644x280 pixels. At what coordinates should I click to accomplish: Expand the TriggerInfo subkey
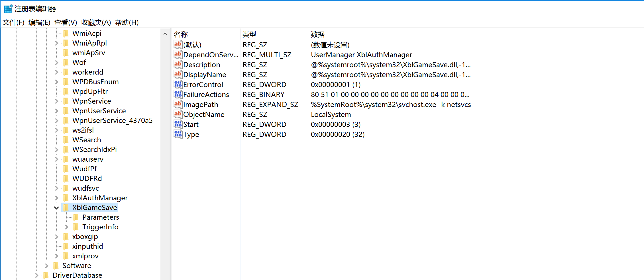click(66, 227)
